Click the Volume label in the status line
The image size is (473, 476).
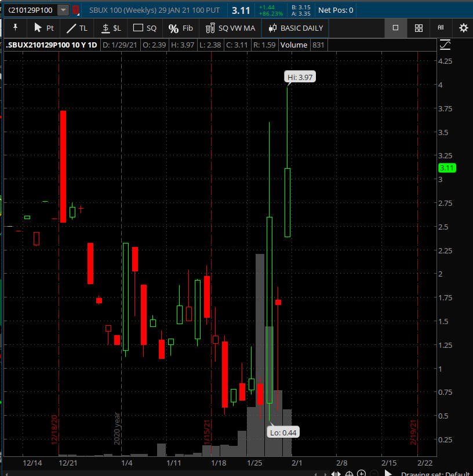(x=293, y=45)
